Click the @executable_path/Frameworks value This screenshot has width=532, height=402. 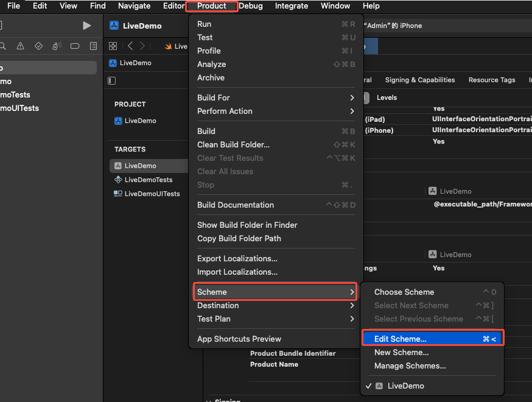483,204
